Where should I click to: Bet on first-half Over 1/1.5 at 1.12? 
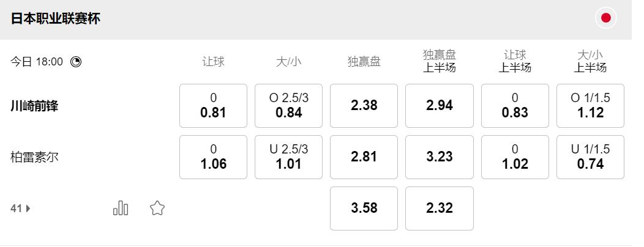(x=590, y=106)
